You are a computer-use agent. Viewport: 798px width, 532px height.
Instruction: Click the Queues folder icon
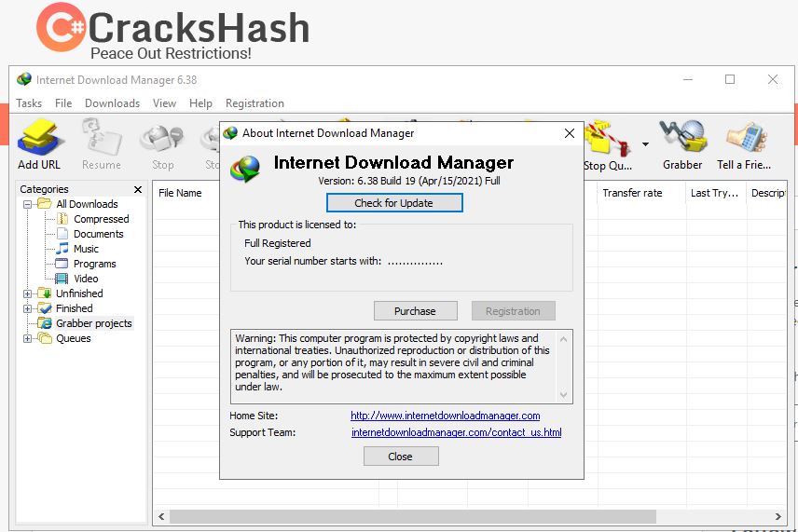(45, 338)
